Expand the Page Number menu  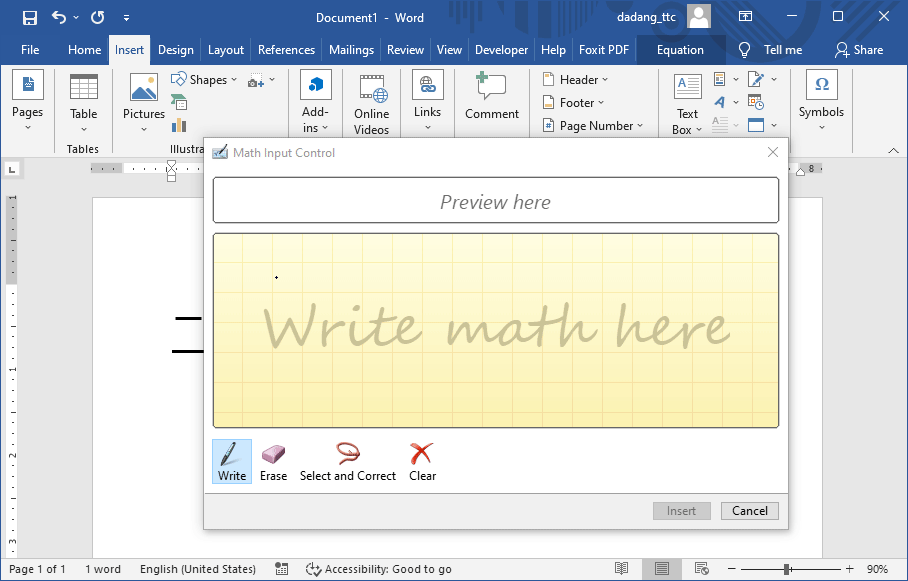point(594,125)
